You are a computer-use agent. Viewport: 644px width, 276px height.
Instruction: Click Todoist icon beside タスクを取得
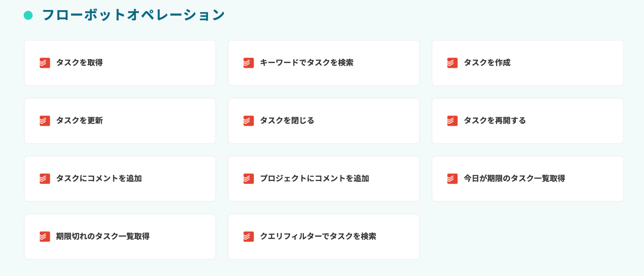45,63
